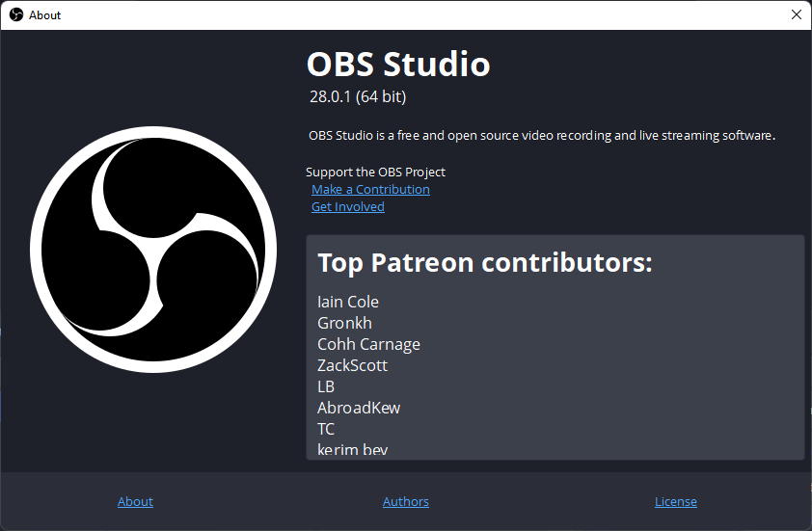Select the contributor name AbroadKew
Image resolution: width=812 pixels, height=531 pixels.
click(359, 408)
